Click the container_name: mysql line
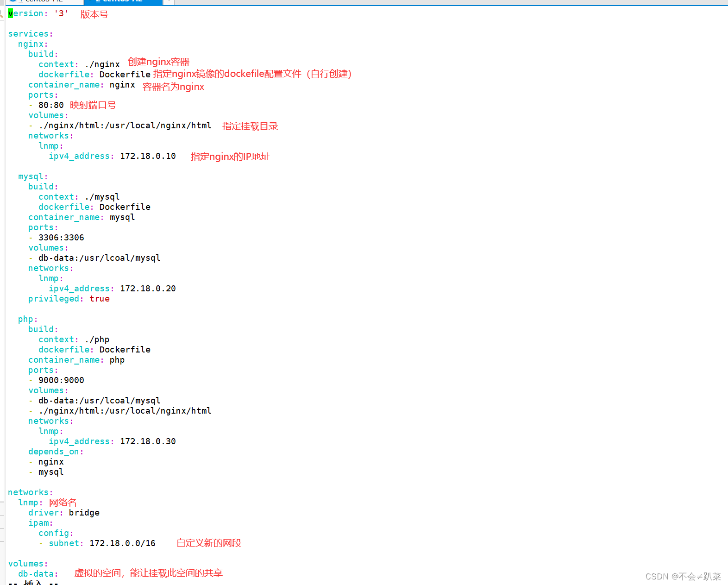Viewport: 728px width, 585px height. click(82, 217)
